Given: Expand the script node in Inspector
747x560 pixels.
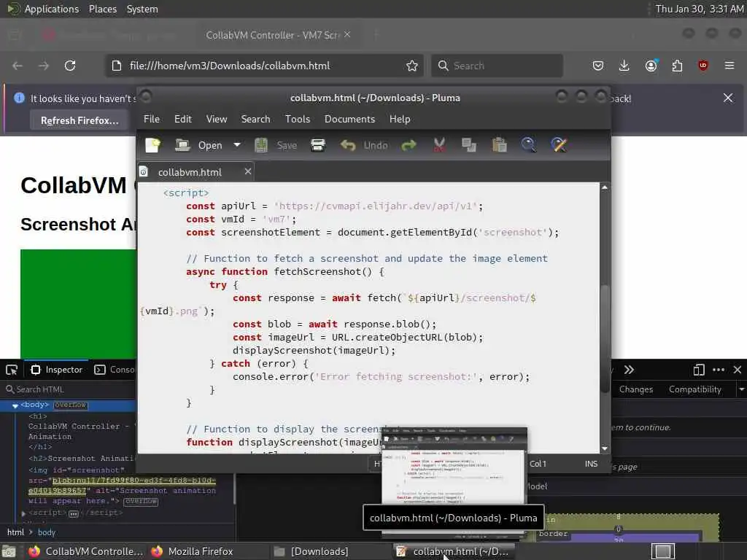Looking at the screenshot, I should click(x=23, y=513).
